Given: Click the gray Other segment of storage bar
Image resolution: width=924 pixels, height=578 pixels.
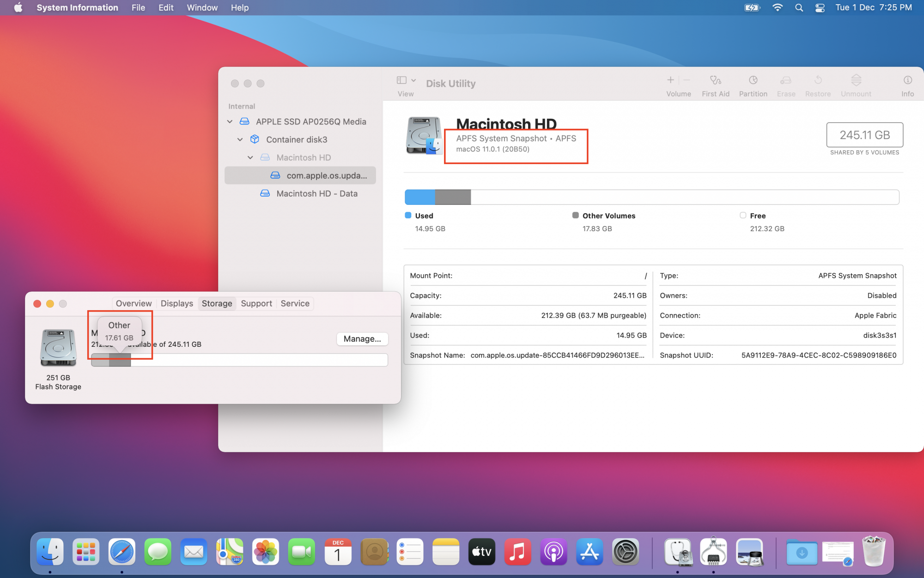Looking at the screenshot, I should pyautogui.click(x=120, y=360).
